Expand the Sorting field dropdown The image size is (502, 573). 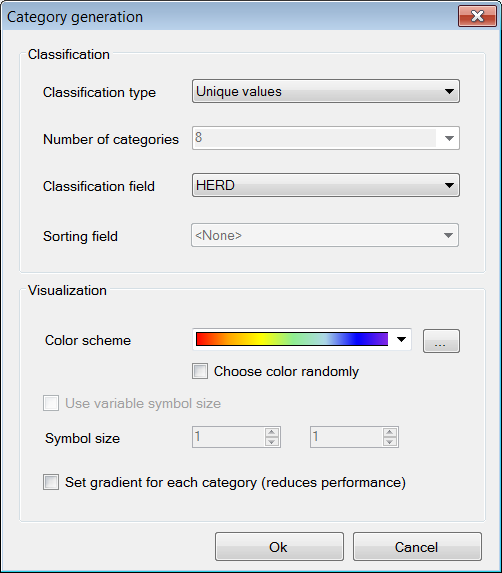pyautogui.click(x=325, y=235)
